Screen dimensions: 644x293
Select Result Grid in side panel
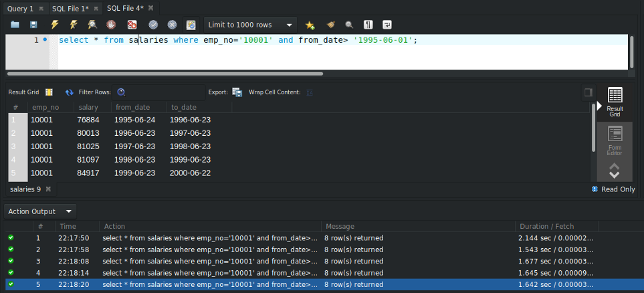point(615,102)
